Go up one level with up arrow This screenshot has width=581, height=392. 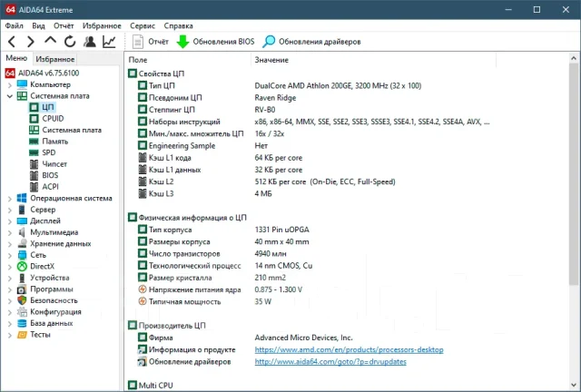[x=51, y=41]
